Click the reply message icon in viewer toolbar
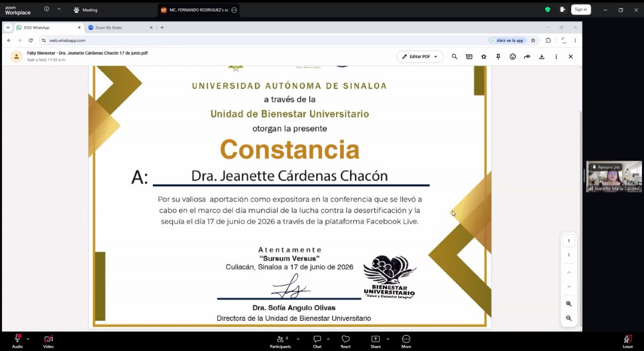The image size is (644, 351). point(469,57)
